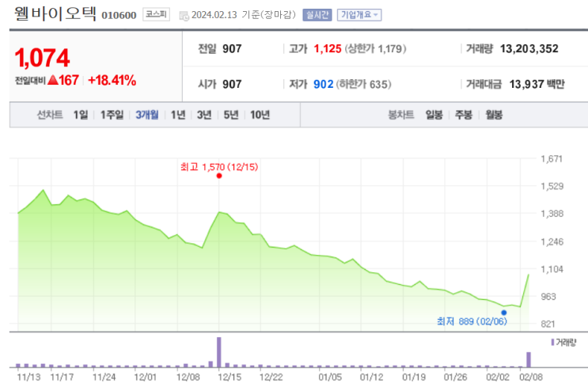Click the volume bar at 02/08
588x387 pixels.
(x=529, y=359)
